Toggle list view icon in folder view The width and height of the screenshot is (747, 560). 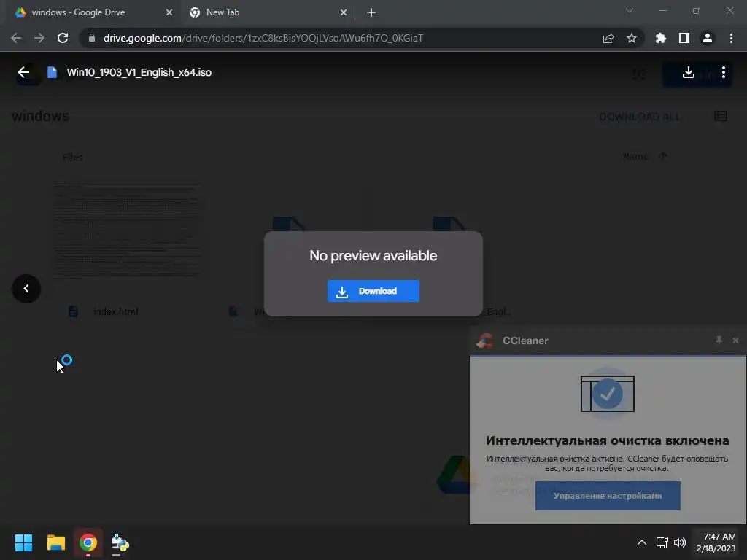(720, 116)
